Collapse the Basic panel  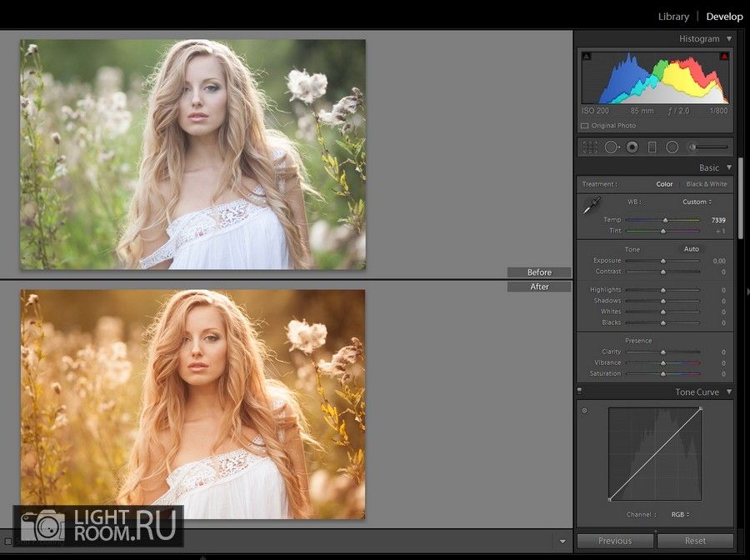(729, 167)
